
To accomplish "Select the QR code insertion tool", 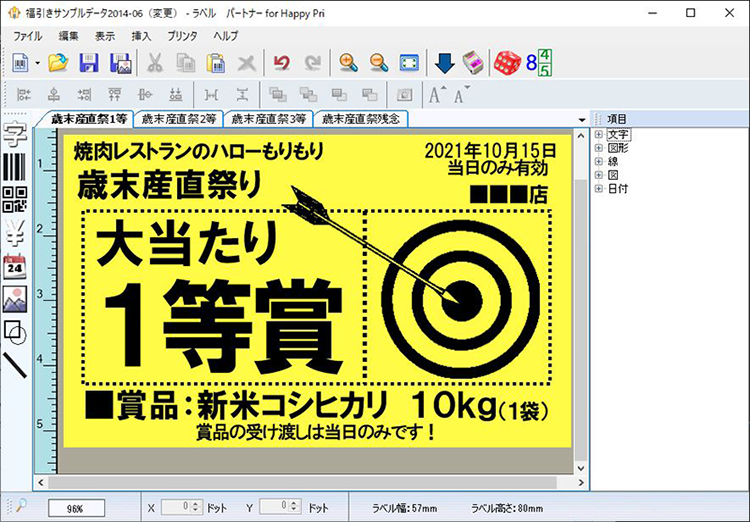I will (x=15, y=200).
